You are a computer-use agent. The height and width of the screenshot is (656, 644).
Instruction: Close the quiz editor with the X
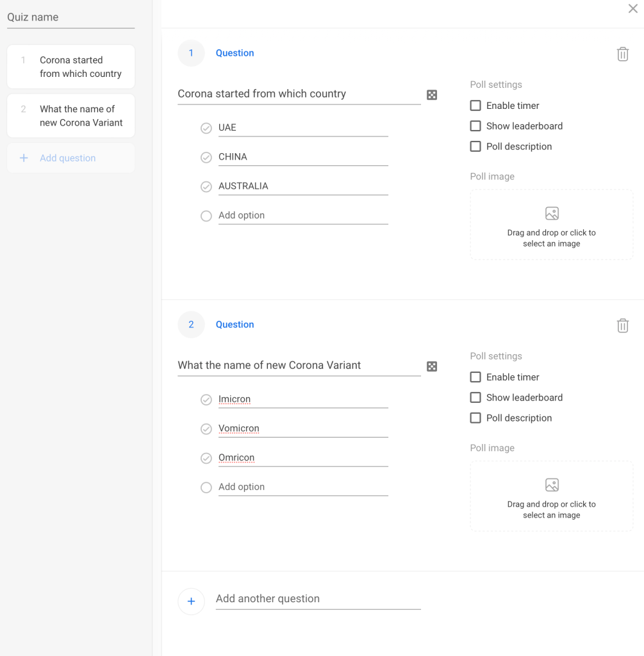click(632, 8)
